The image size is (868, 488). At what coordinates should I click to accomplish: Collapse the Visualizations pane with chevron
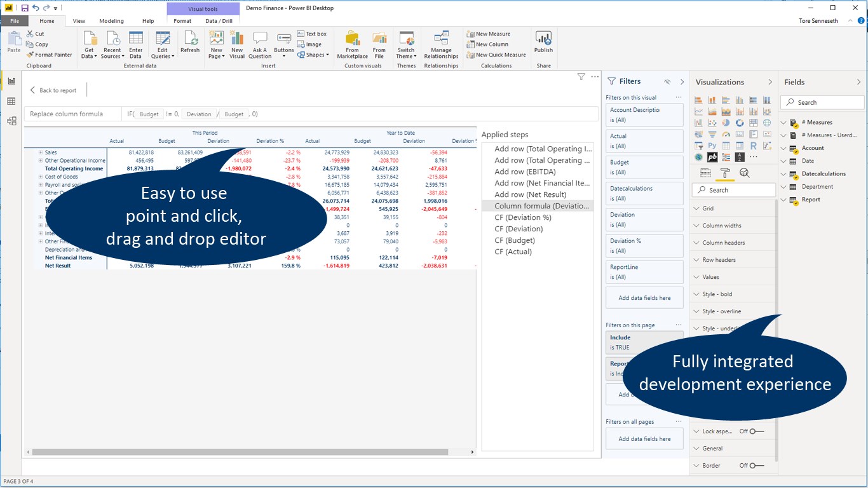coord(770,82)
